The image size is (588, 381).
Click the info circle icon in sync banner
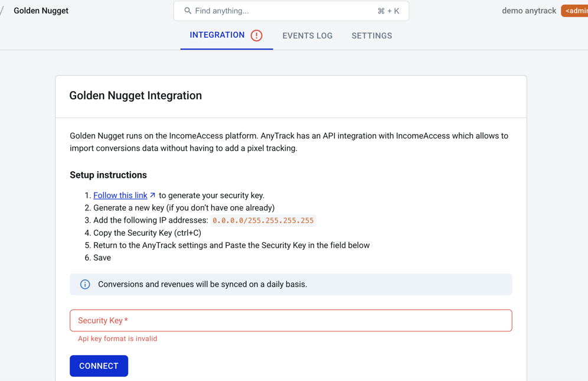[84, 284]
